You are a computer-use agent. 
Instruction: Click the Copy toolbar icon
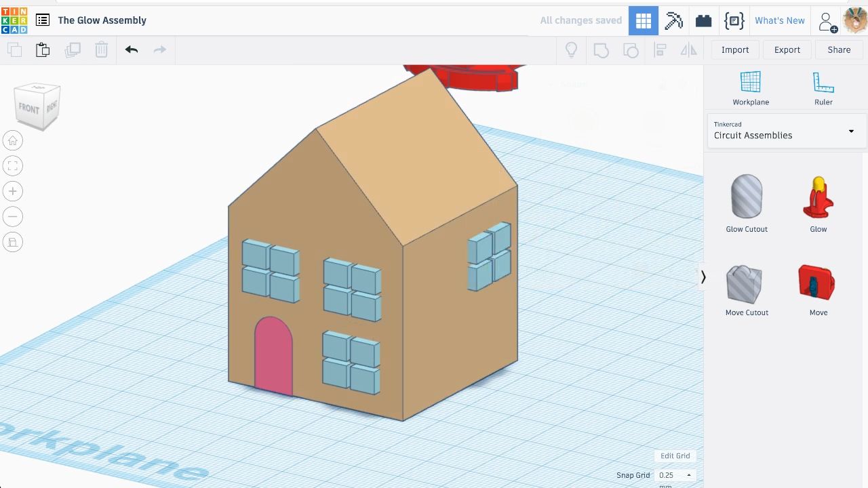14,49
